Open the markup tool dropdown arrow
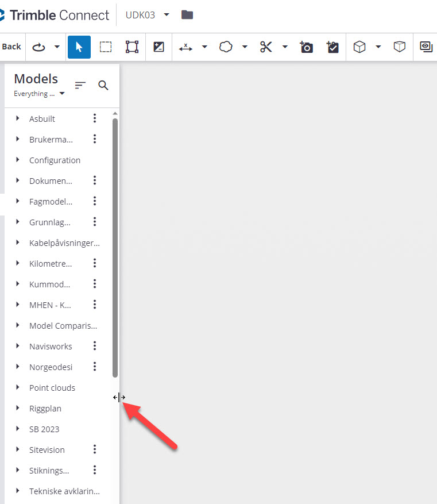Viewport: 437px width, 504px height. tap(245, 47)
